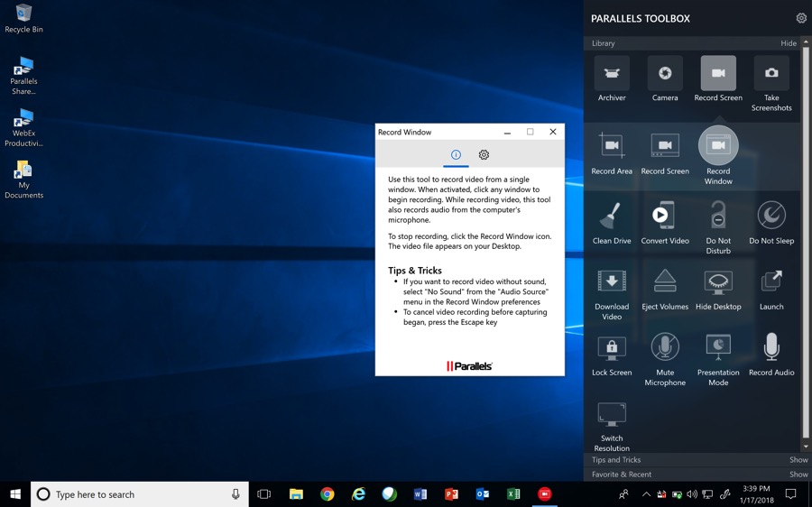Select My Documents desktop shortcut
812x507 pixels.
tap(23, 180)
